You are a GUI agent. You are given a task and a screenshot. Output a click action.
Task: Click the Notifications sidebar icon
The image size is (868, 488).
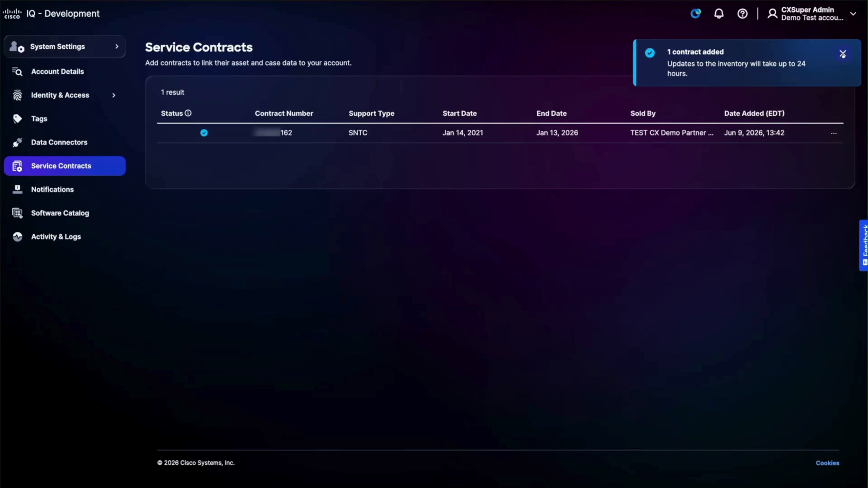17,189
